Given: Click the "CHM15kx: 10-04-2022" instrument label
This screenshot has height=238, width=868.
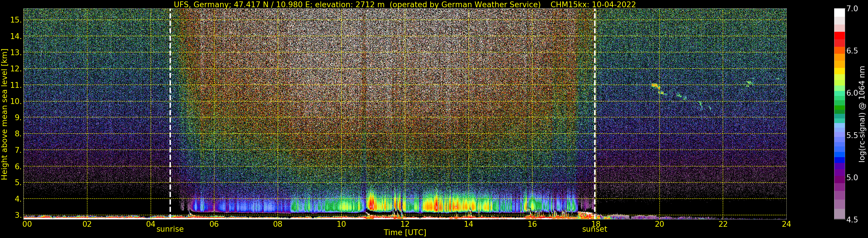Looking at the screenshot, I should [593, 4].
